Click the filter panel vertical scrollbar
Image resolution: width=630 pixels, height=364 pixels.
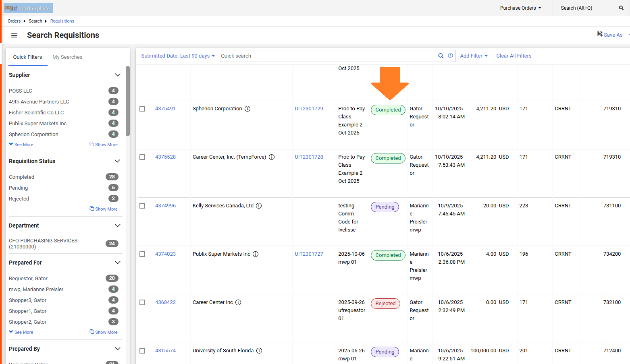click(128, 101)
